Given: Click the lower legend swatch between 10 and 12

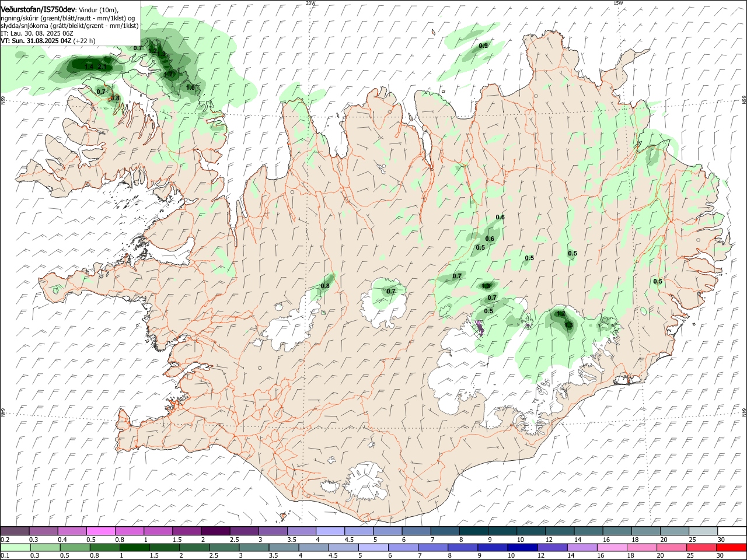Looking at the screenshot, I should click(522, 547).
